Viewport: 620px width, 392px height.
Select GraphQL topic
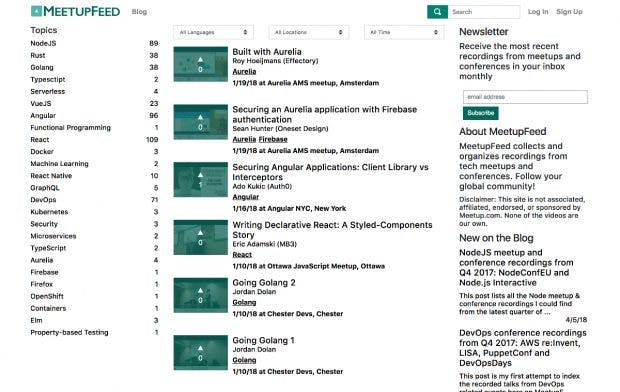click(45, 188)
